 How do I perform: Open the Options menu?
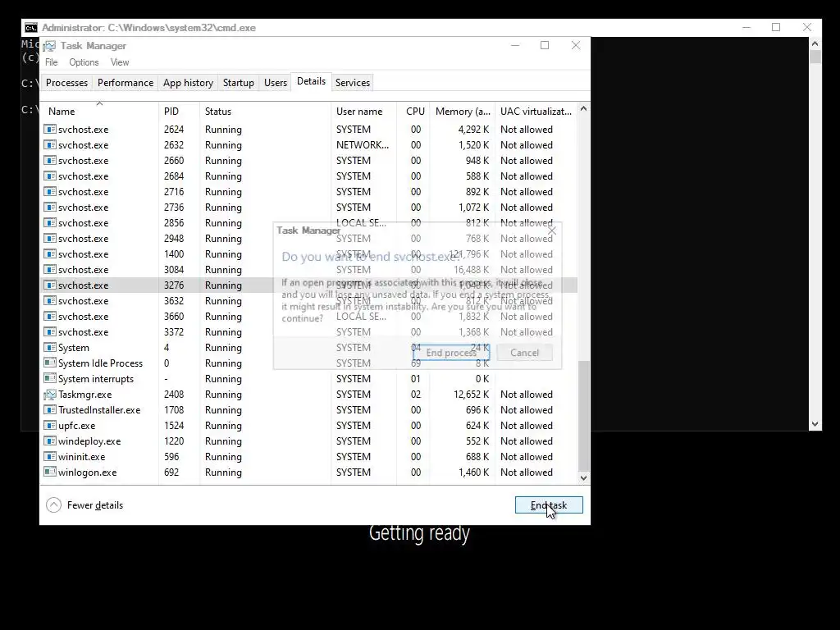[x=84, y=62]
